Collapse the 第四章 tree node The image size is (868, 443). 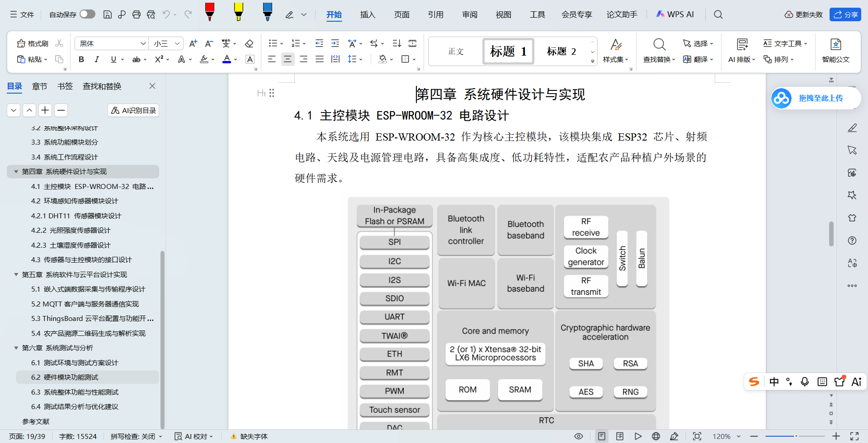point(16,172)
